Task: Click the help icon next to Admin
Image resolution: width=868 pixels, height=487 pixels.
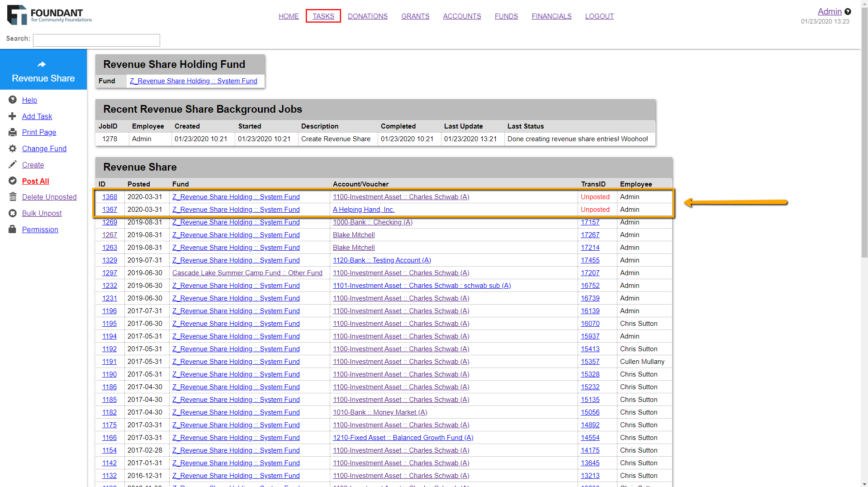Action: pyautogui.click(x=848, y=12)
